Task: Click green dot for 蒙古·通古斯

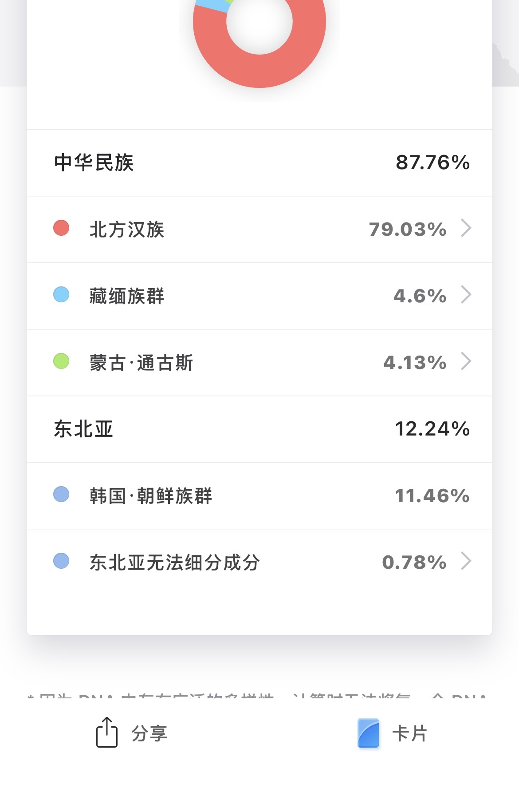Action: pos(61,361)
